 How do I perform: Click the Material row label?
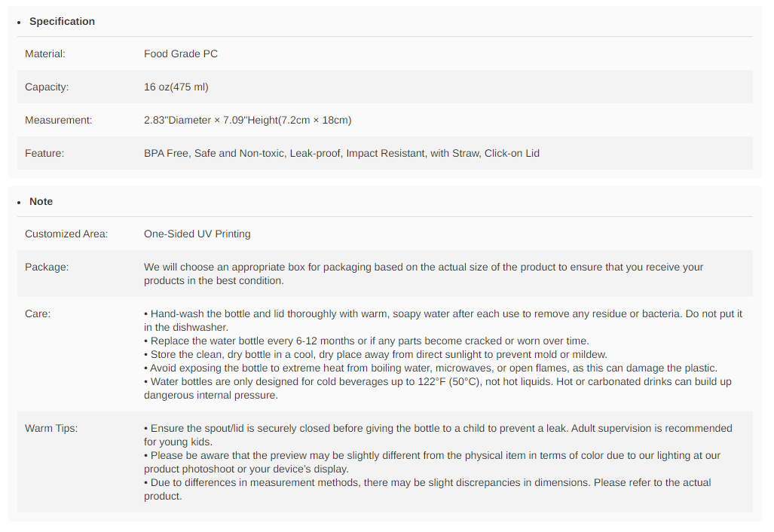tap(45, 54)
